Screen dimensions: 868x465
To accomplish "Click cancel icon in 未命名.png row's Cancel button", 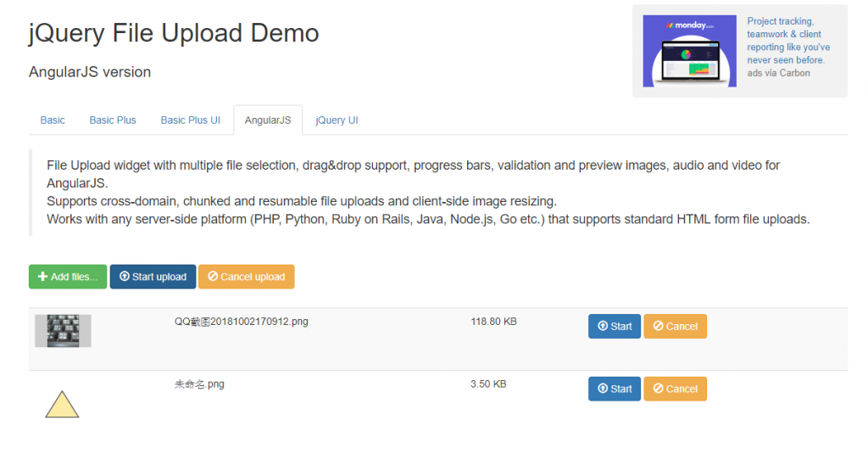I will pos(658,389).
